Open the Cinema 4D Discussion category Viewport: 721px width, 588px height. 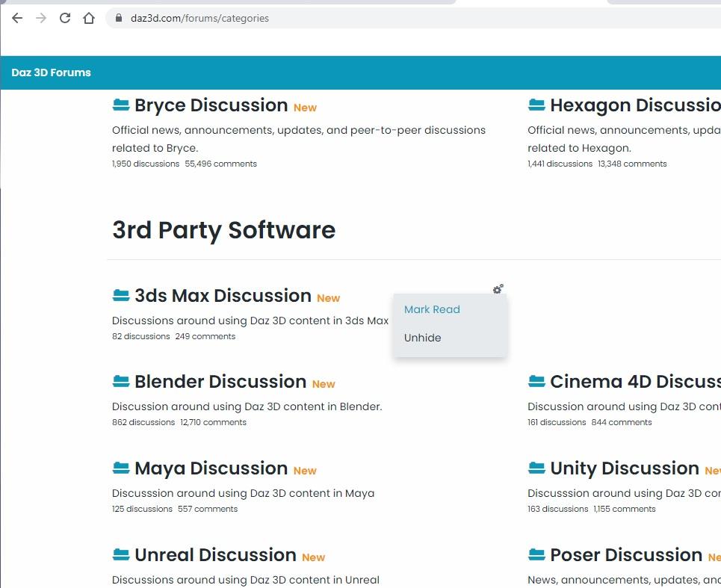[636, 382]
